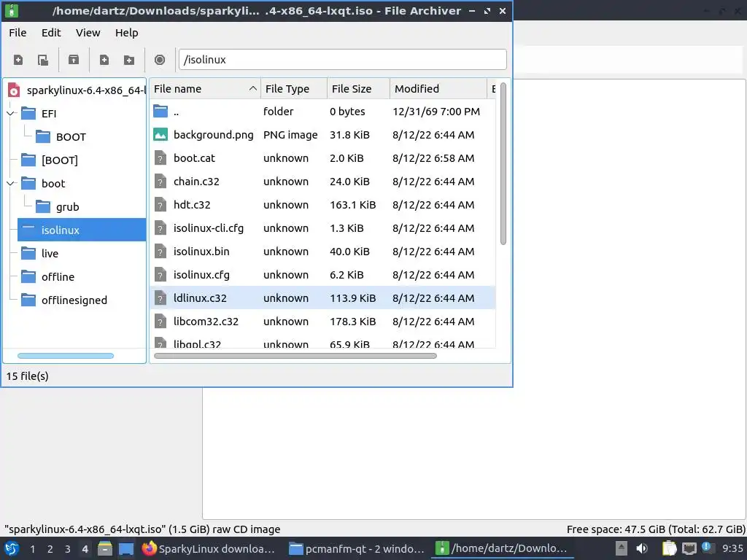The width and height of the screenshot is (747, 560).
Task: Click the clock showing 9:35
Action: click(x=732, y=548)
